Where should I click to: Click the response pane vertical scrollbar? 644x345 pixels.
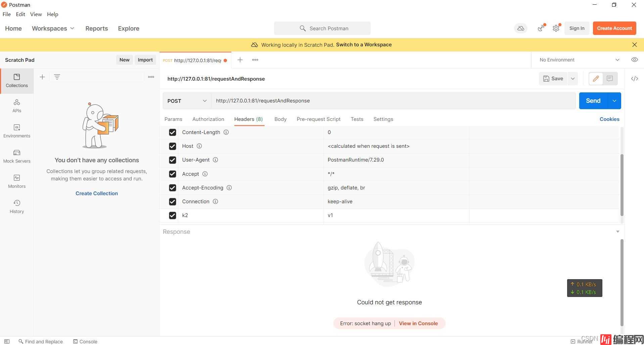(622, 282)
